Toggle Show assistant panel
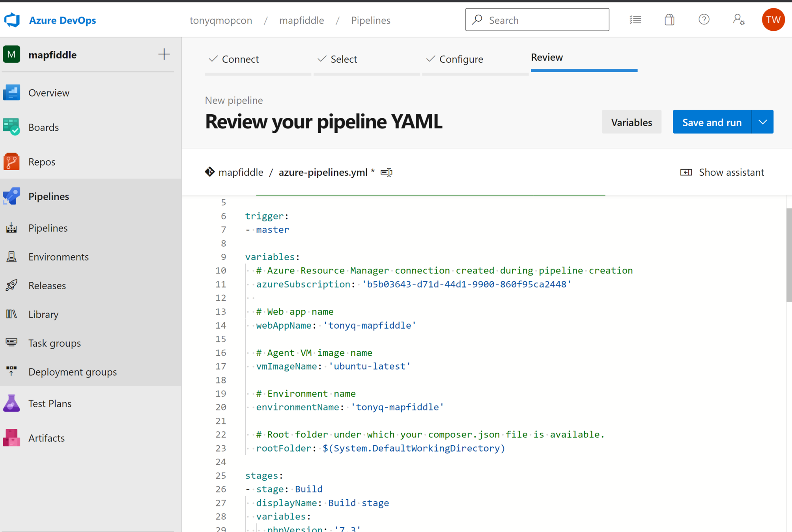Image resolution: width=792 pixels, height=532 pixels. coord(722,172)
